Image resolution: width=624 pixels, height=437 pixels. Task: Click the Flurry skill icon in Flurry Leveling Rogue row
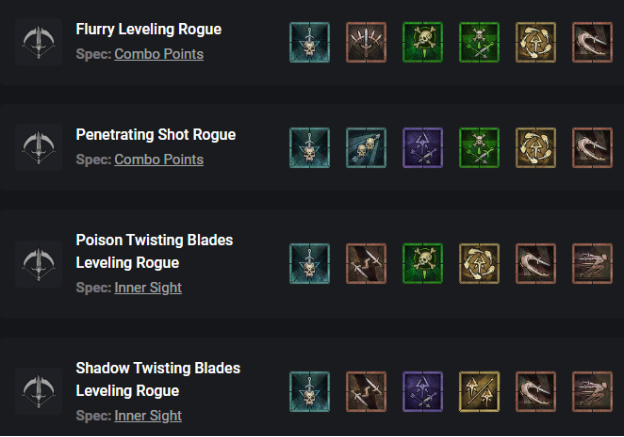coord(364,42)
